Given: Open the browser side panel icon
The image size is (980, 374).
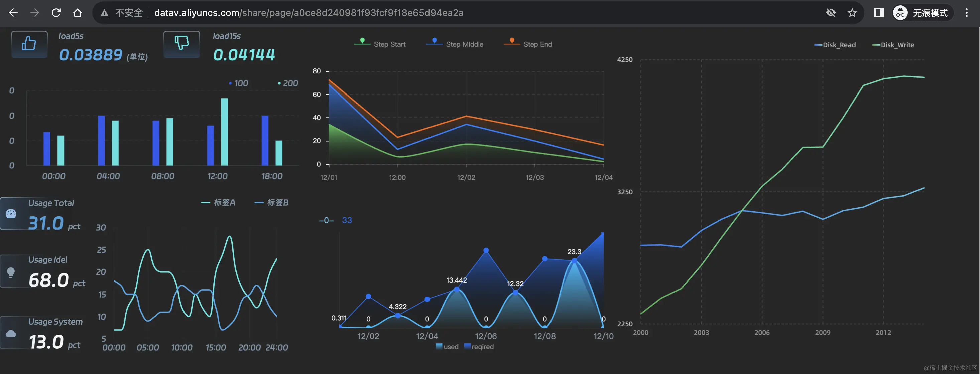Looking at the screenshot, I should (x=878, y=13).
